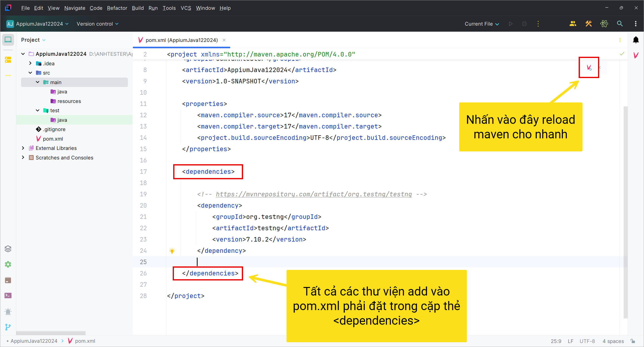644x347 pixels.
Task: Select java folder under test
Action: coord(62,120)
